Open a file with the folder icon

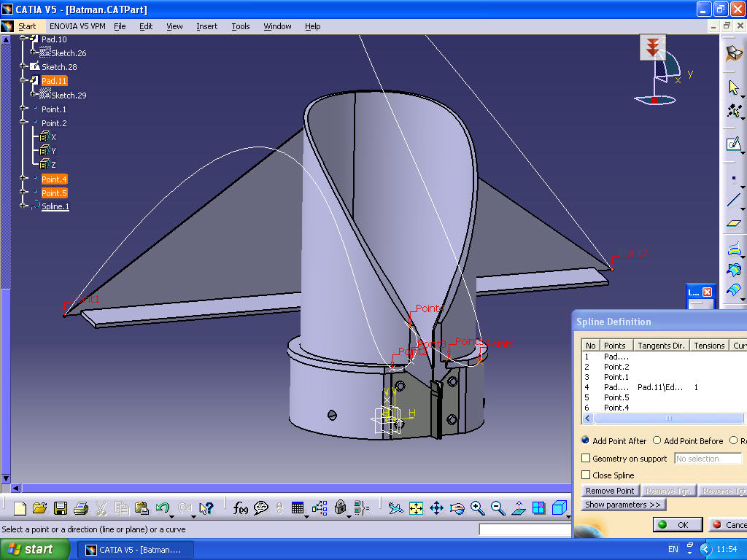[x=40, y=508]
